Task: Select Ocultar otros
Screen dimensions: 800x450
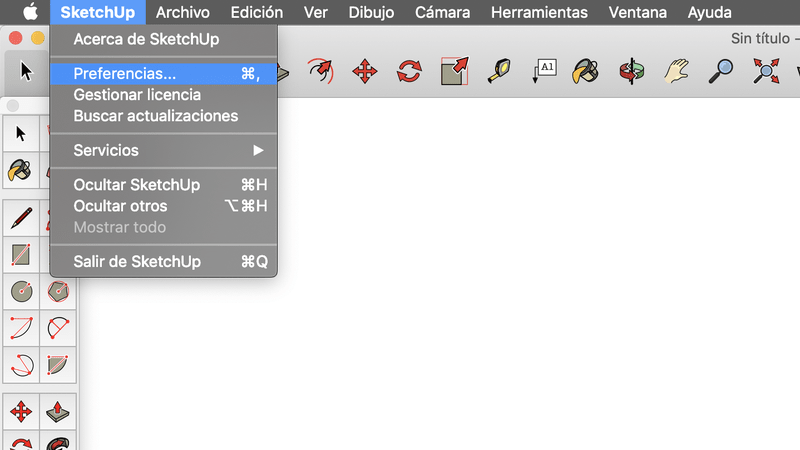Action: coord(164,206)
